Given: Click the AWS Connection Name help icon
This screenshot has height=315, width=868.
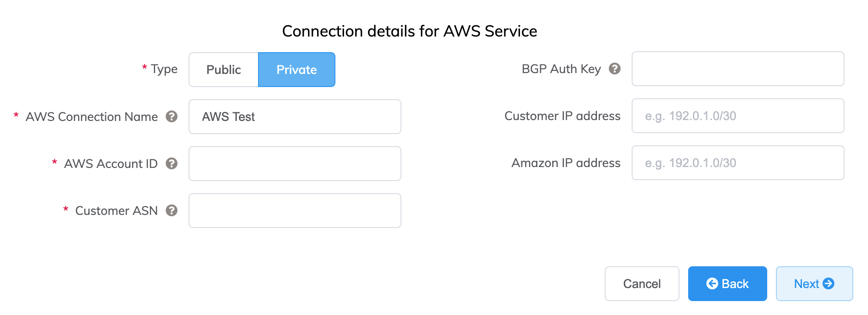Looking at the screenshot, I should pos(172,116).
